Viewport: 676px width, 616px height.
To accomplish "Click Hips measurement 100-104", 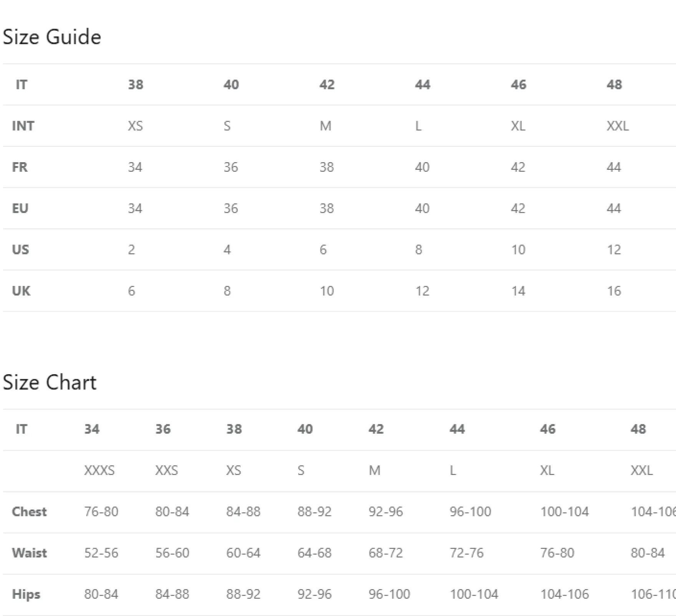I will pos(474,594).
